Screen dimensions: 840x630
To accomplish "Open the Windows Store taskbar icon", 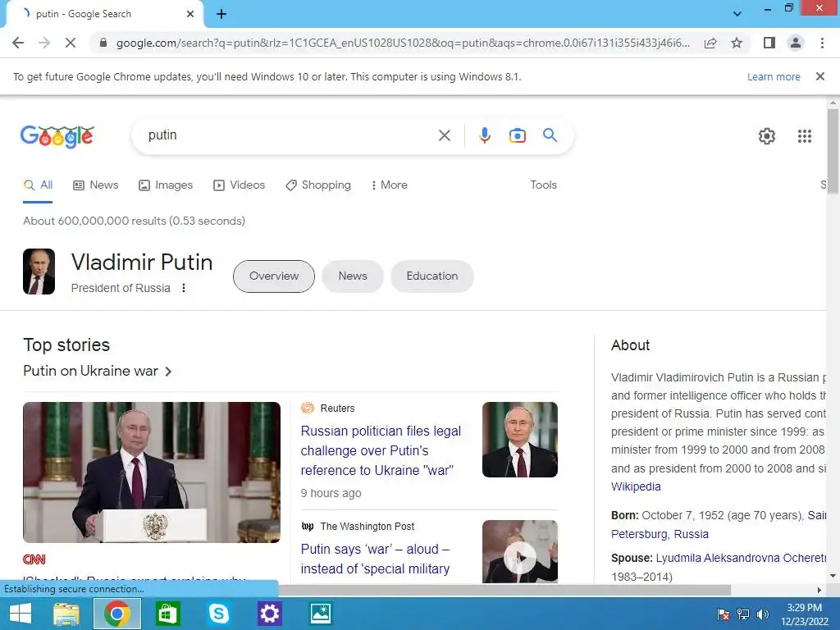I will [167, 614].
